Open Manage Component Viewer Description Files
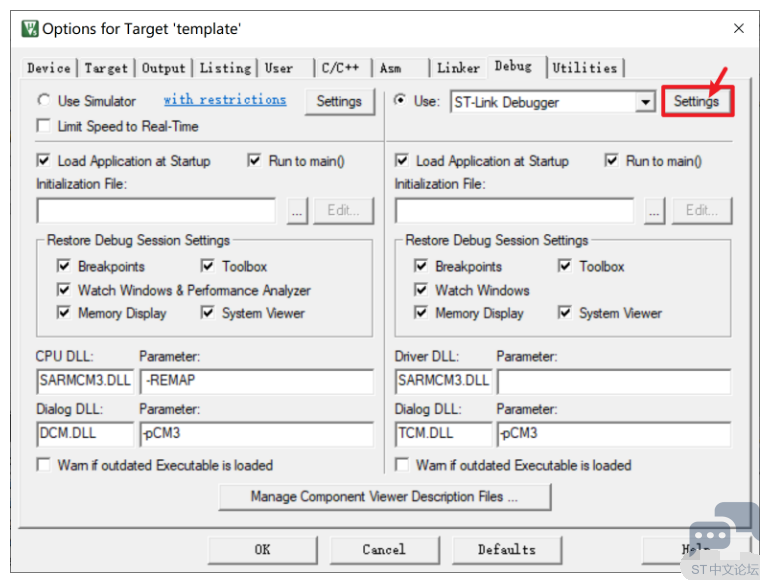 click(x=384, y=497)
